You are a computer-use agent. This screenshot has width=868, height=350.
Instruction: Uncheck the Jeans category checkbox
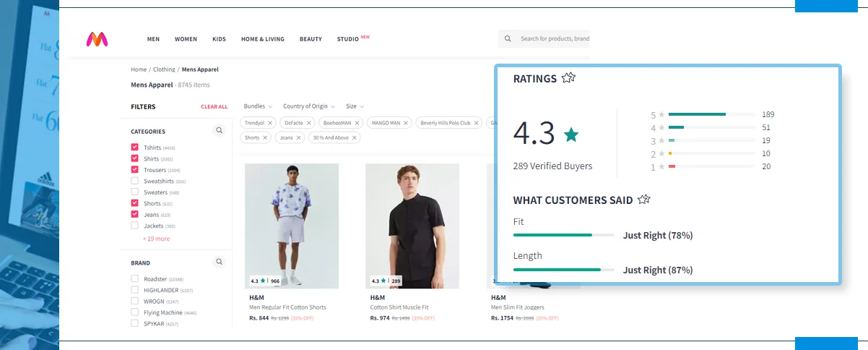134,215
